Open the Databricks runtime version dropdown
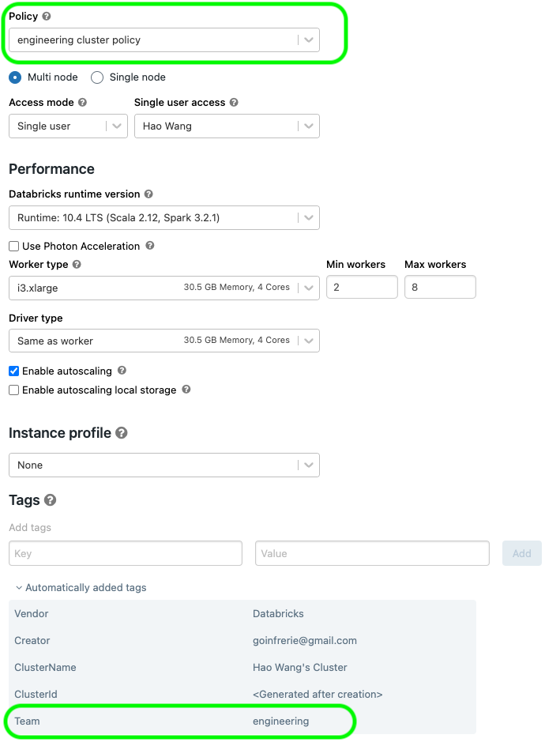 (x=163, y=217)
